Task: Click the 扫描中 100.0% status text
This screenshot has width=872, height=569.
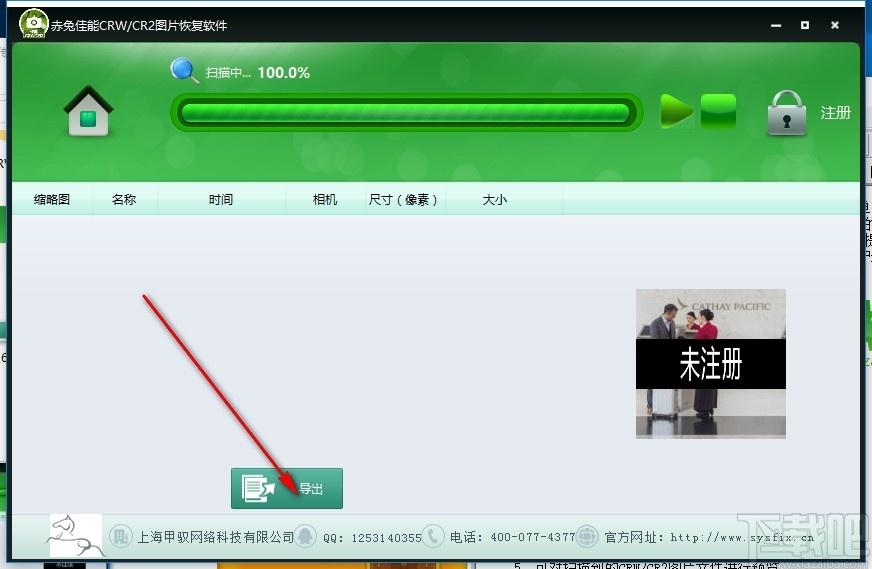Action: (257, 72)
